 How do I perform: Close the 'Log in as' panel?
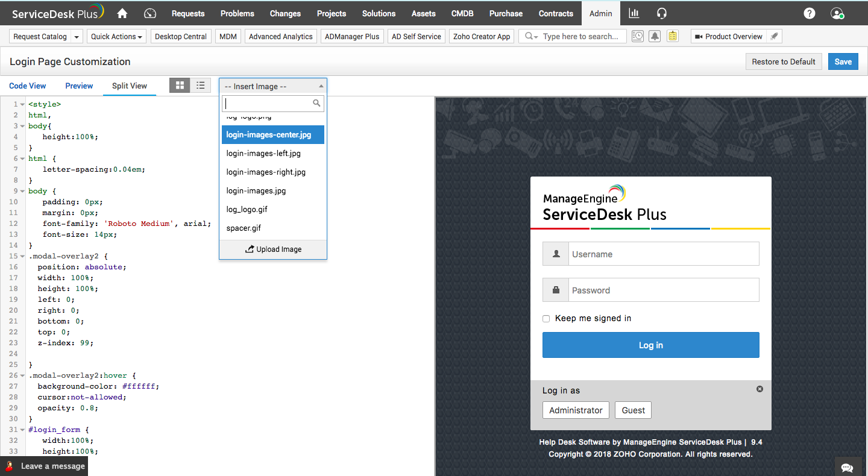click(759, 389)
